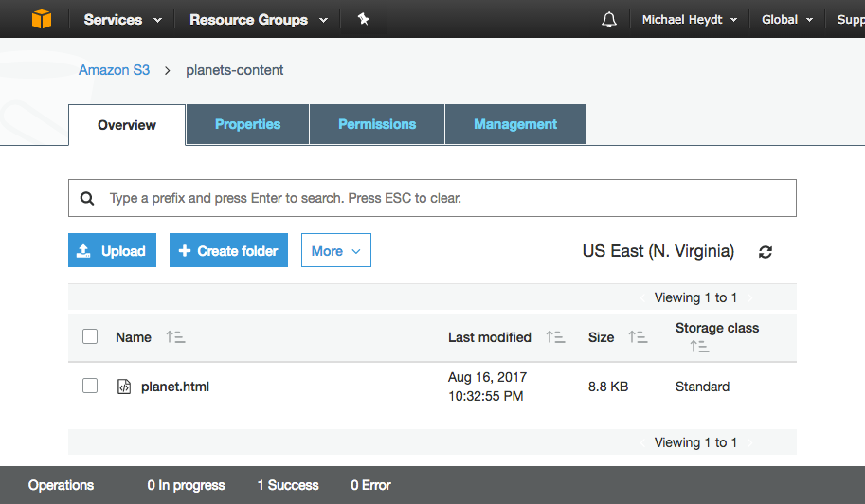Click the planet.html file icon
The image size is (865, 504).
pos(124,387)
